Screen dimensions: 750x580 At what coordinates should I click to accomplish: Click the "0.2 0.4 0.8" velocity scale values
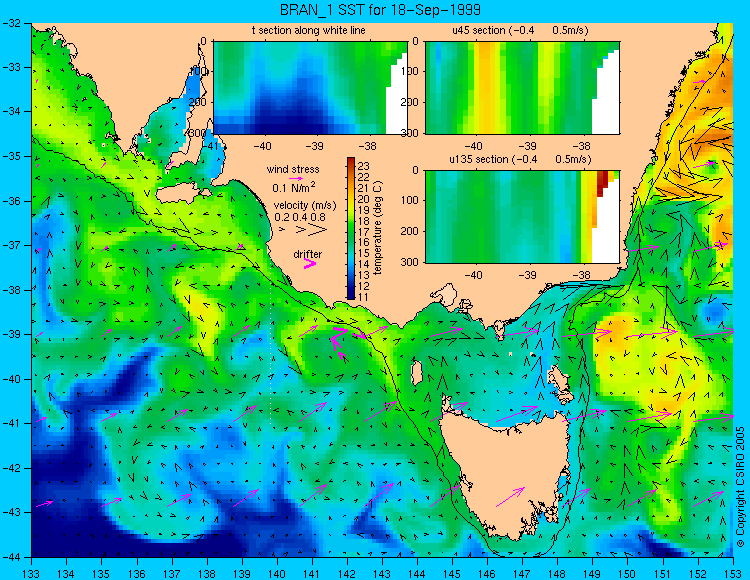(x=300, y=218)
